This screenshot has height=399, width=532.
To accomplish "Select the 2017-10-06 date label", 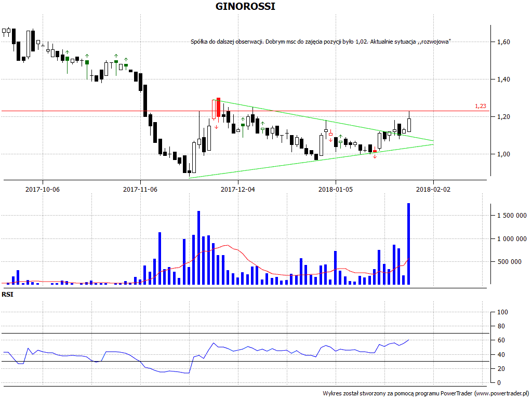I will tap(43, 189).
